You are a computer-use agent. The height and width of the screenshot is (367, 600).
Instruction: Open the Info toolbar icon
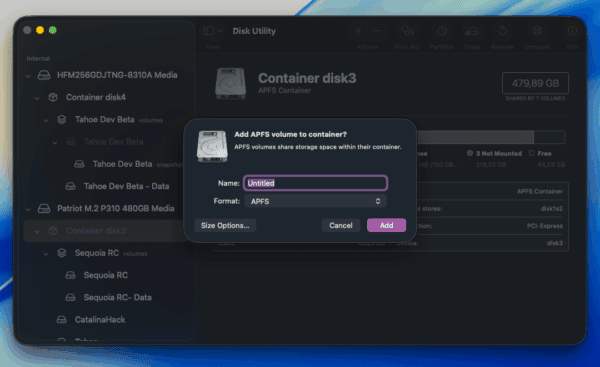point(572,31)
